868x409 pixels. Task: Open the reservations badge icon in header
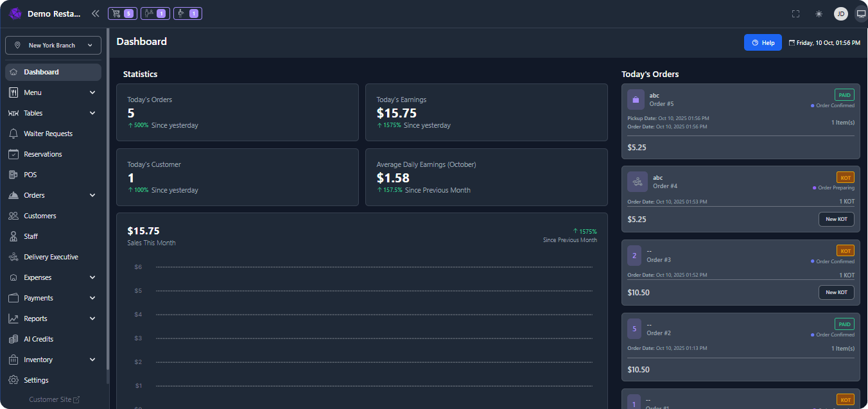(155, 13)
